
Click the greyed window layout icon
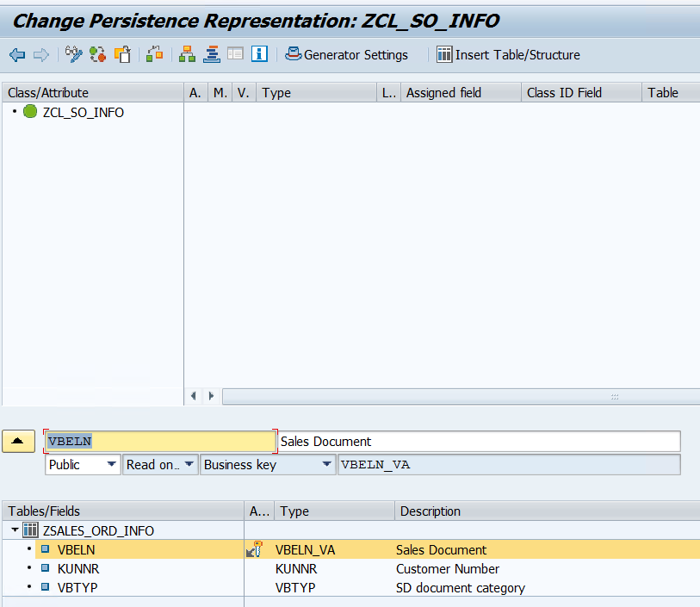(235, 54)
